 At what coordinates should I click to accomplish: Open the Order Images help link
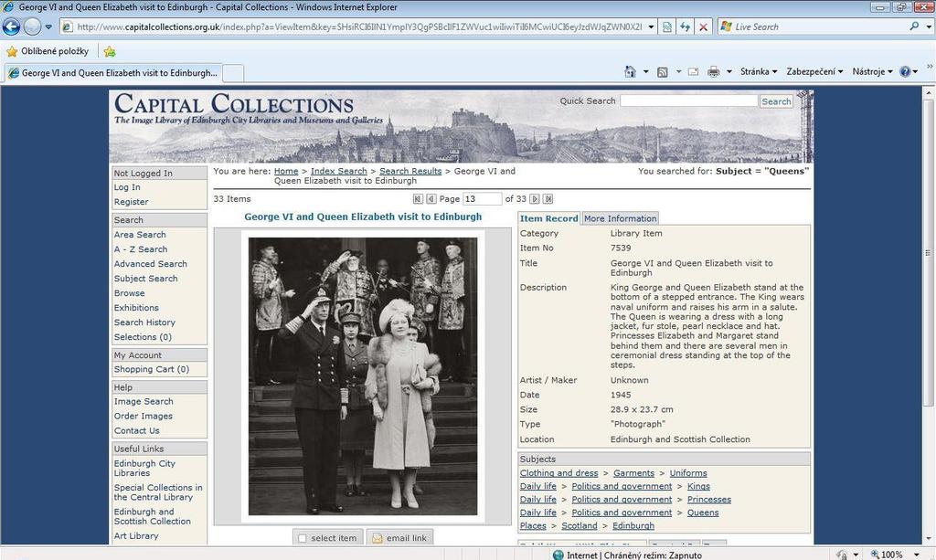(144, 417)
